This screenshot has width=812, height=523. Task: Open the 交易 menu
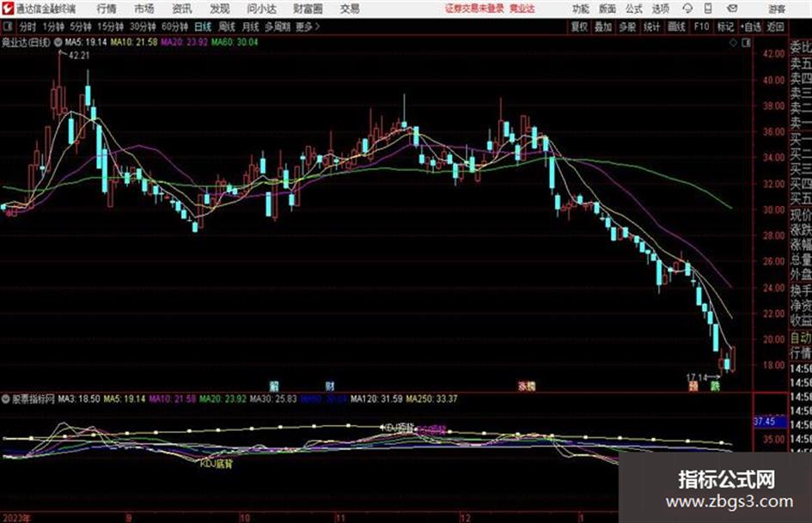[x=350, y=9]
